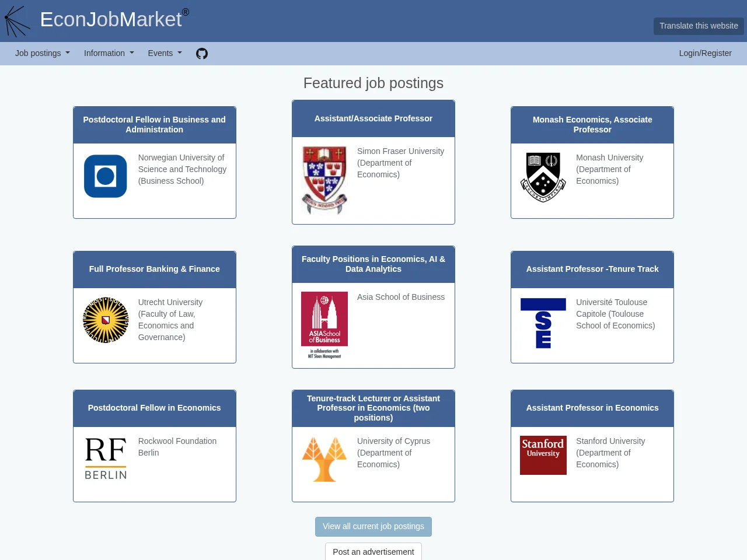Click the Monash University shield logo
747x560 pixels.
(543, 177)
